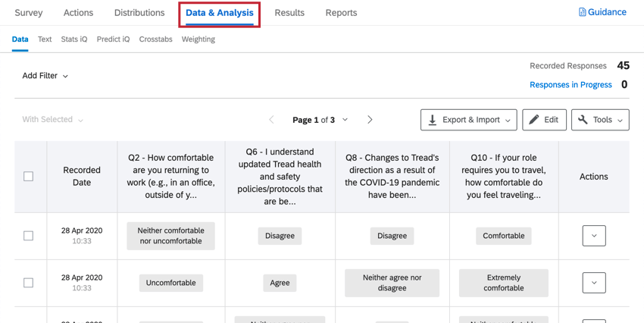Open the Stats iQ sub-tab
Screen dimensions: 644x323
click(74, 39)
